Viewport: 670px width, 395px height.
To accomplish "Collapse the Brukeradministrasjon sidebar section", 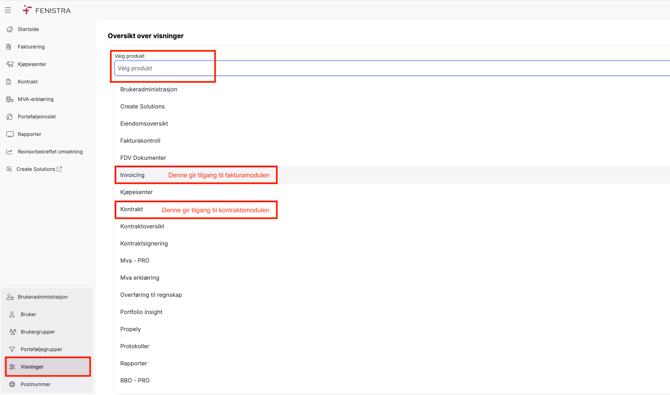I will coord(43,297).
